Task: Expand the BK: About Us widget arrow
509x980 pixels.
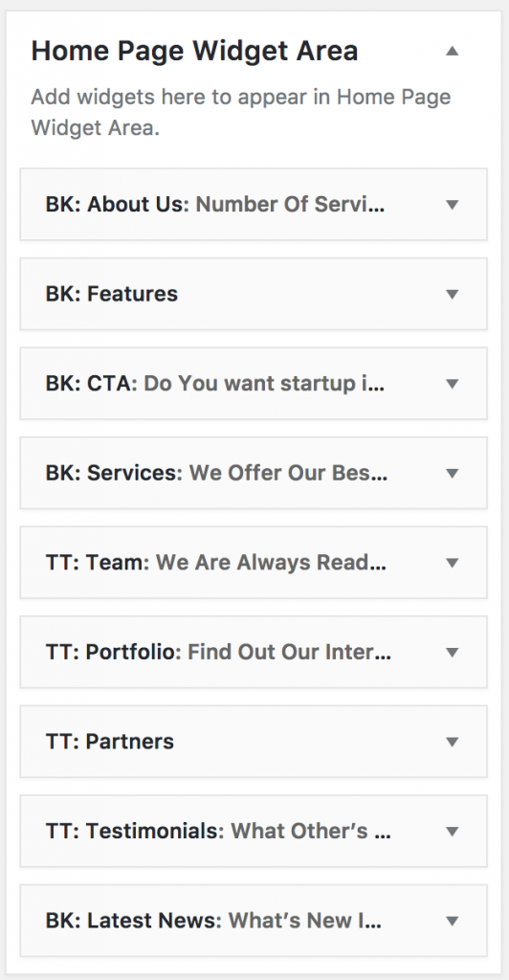Action: point(453,205)
